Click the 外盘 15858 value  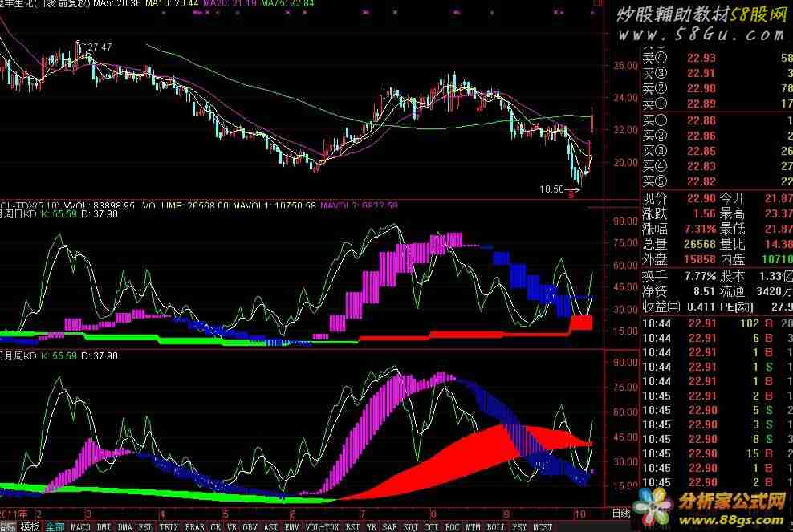[x=701, y=259]
